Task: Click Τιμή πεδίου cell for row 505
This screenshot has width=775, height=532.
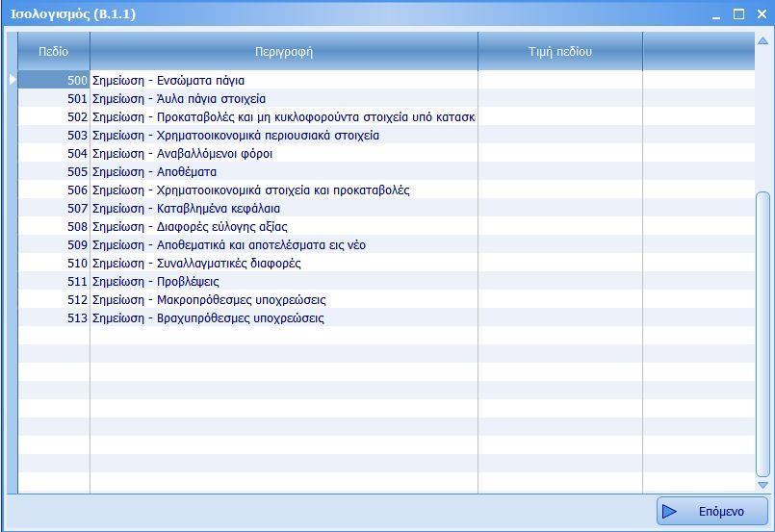Action: [560, 171]
